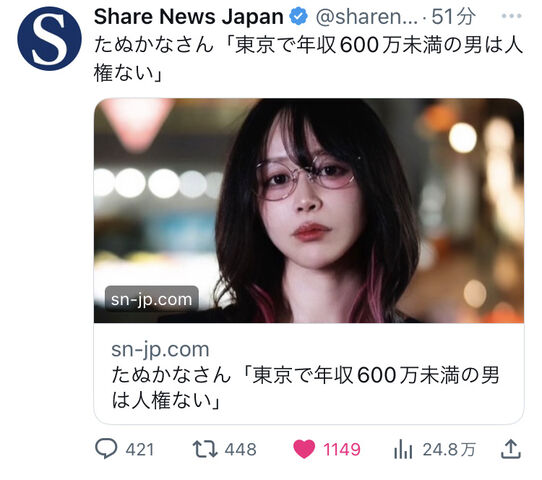Open the @sharen... handle link

(367, 17)
